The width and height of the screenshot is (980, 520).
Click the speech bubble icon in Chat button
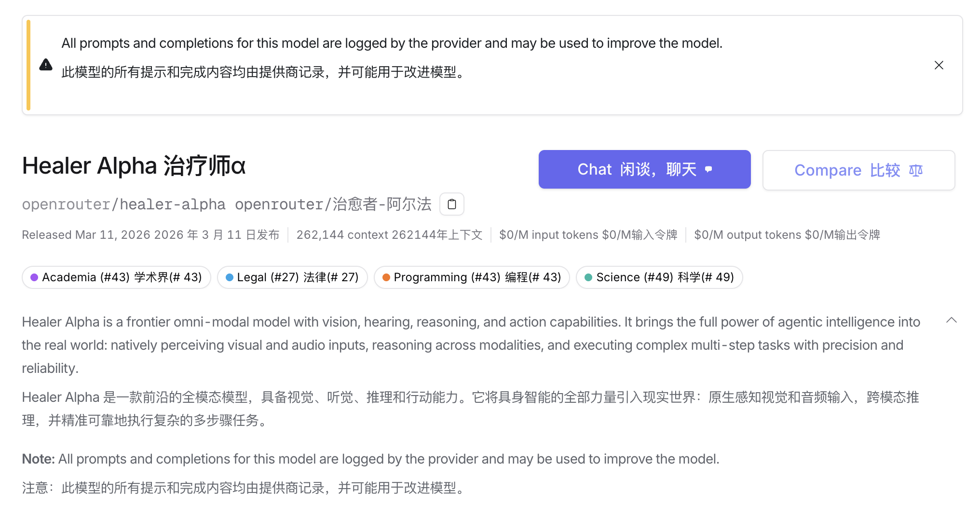point(709,169)
